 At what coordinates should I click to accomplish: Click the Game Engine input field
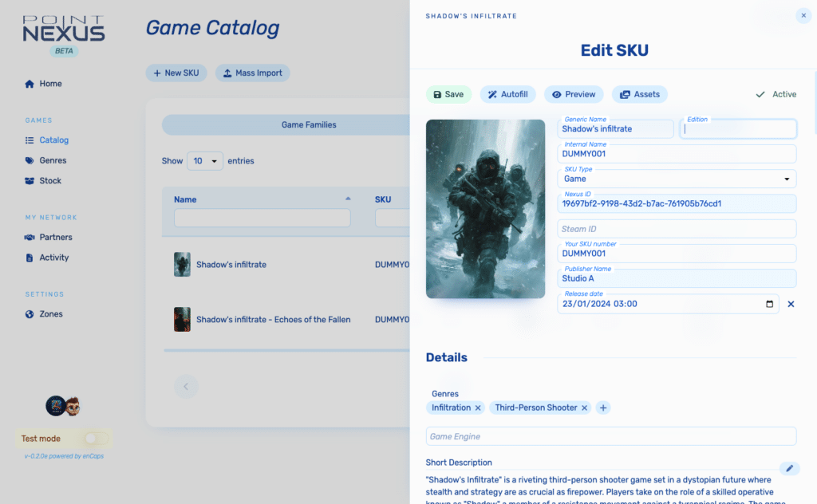tap(610, 436)
